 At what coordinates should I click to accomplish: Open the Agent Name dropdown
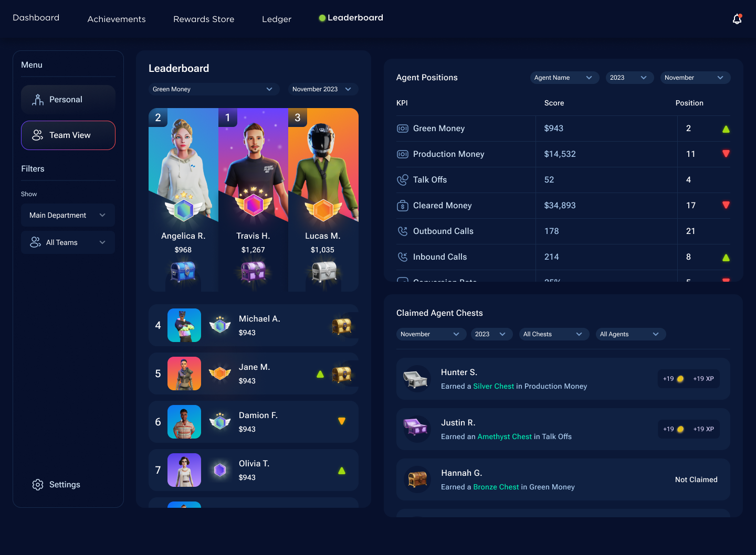pos(564,78)
